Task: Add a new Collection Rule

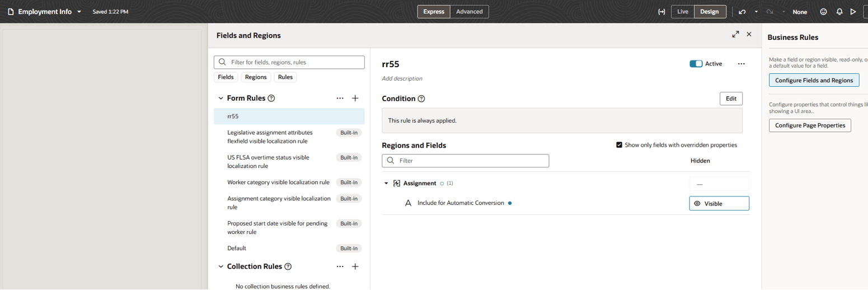Action: (355, 266)
